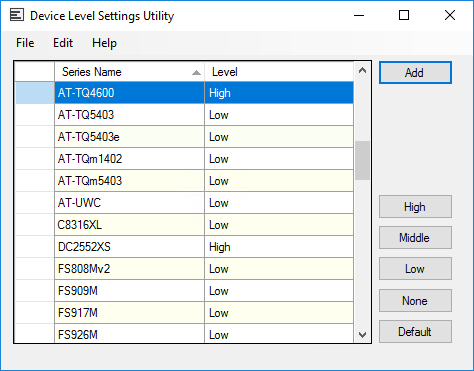474x371 pixels.
Task: Apply the Middle level button
Action: pos(415,238)
